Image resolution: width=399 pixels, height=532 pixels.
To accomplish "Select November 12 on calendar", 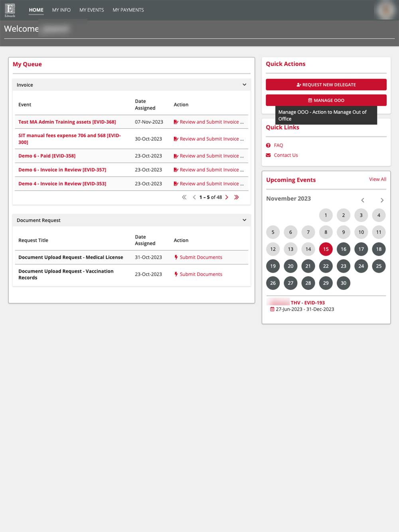I will [273, 249].
